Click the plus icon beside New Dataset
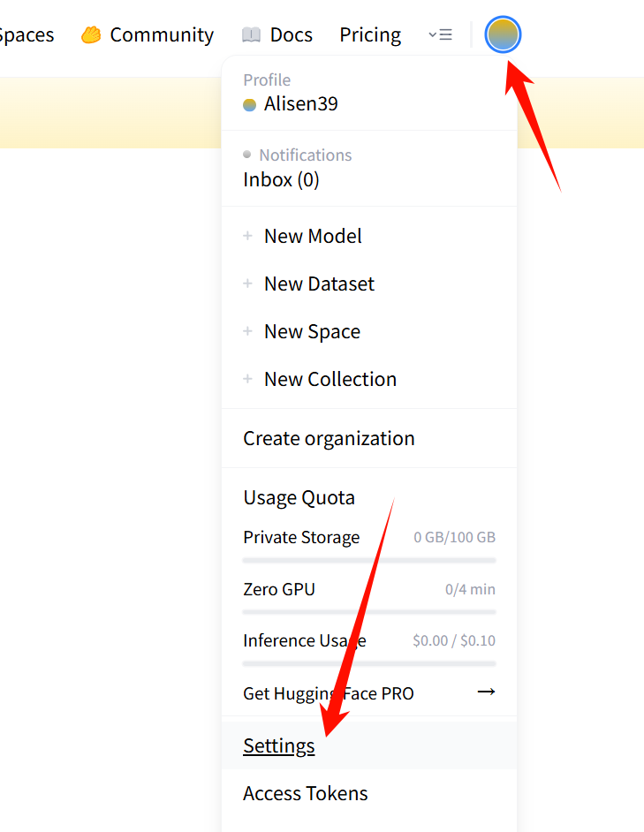 [x=248, y=284]
